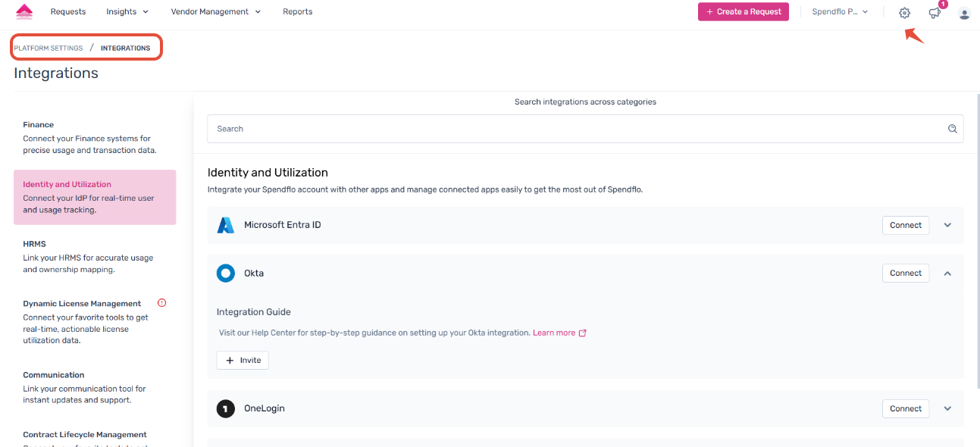Viewport: 980px width, 447px height.
Task: Expand the Microsoft Entra ID row
Action: pyautogui.click(x=947, y=225)
